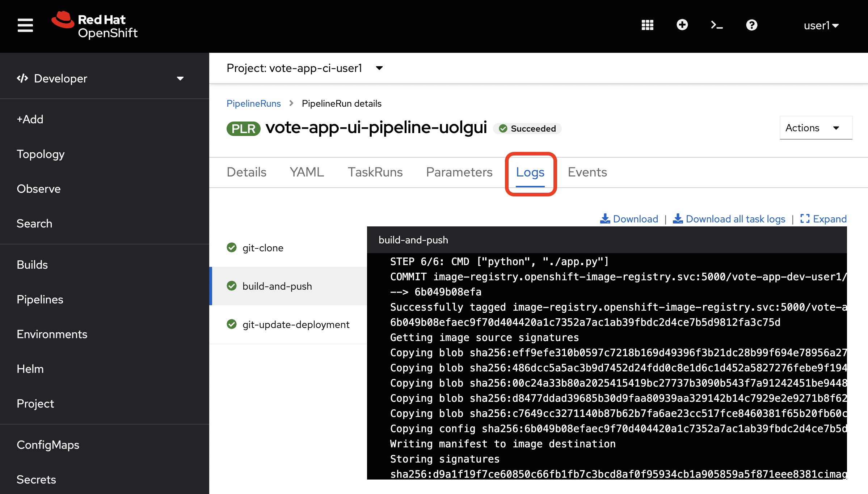The width and height of the screenshot is (868, 494).
Task: Select the Logs tab
Action: (x=530, y=173)
